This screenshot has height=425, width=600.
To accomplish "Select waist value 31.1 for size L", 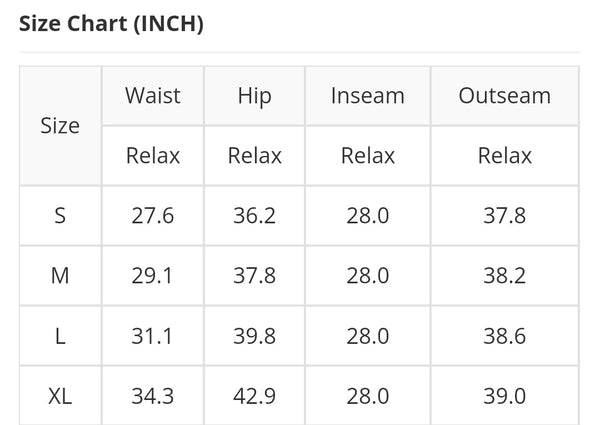I will point(152,336).
